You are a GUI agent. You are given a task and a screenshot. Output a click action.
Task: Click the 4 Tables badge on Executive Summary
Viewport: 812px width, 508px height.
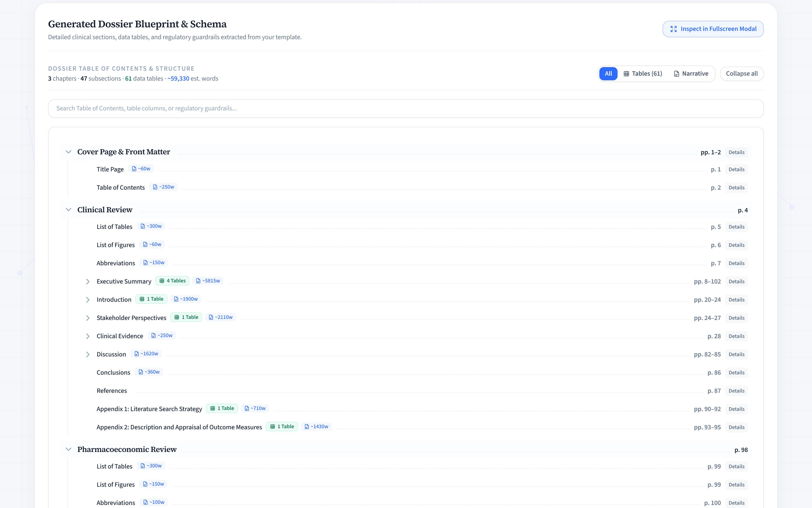[x=172, y=281]
